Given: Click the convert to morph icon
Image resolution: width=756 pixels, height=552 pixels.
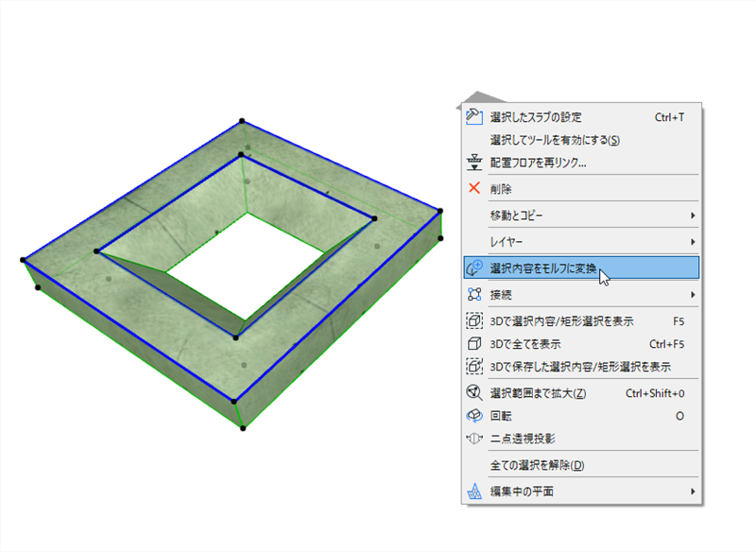Looking at the screenshot, I should point(474,268).
